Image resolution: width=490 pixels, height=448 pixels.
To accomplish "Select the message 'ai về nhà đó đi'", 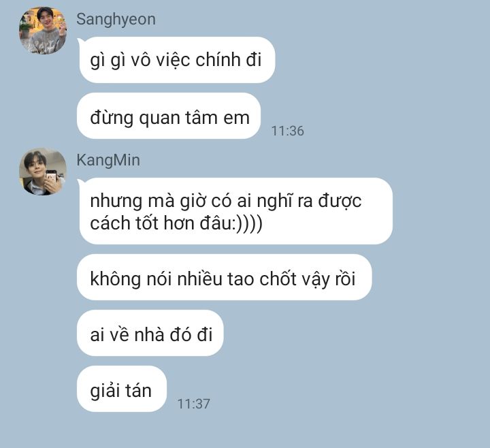I will tap(150, 333).
